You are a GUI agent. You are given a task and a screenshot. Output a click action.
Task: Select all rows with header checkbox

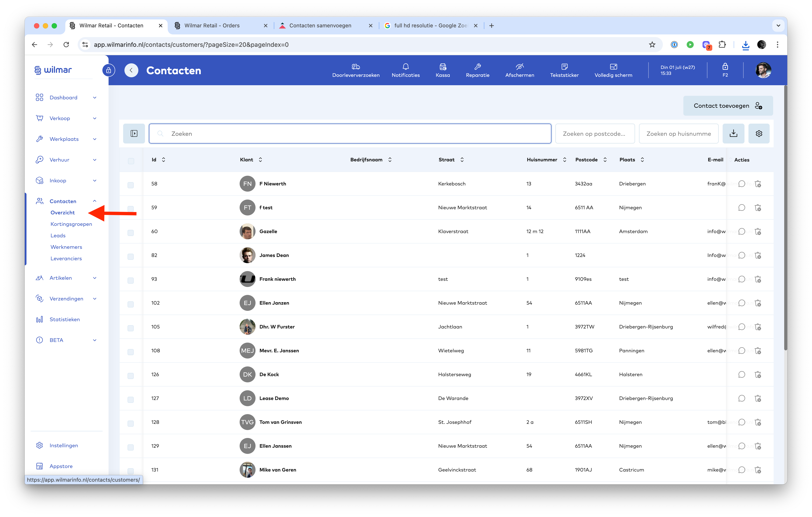(x=131, y=161)
